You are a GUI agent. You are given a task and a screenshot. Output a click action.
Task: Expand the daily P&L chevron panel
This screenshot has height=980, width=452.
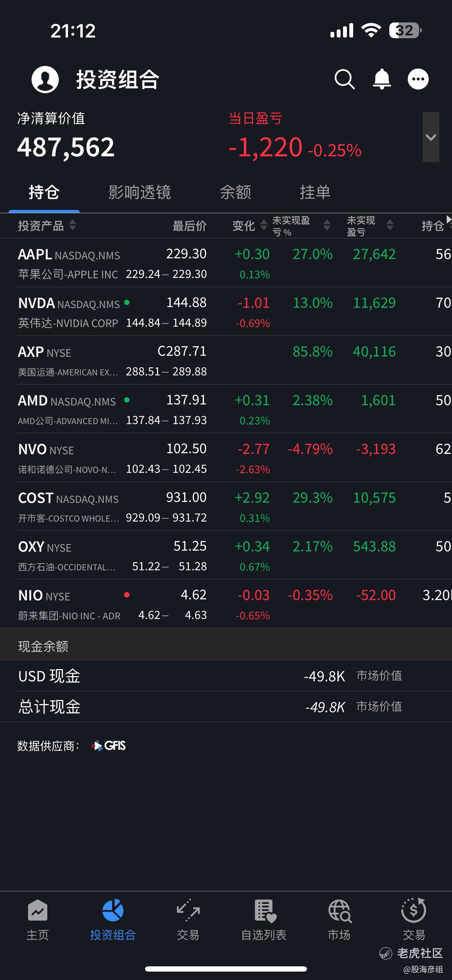point(431,137)
